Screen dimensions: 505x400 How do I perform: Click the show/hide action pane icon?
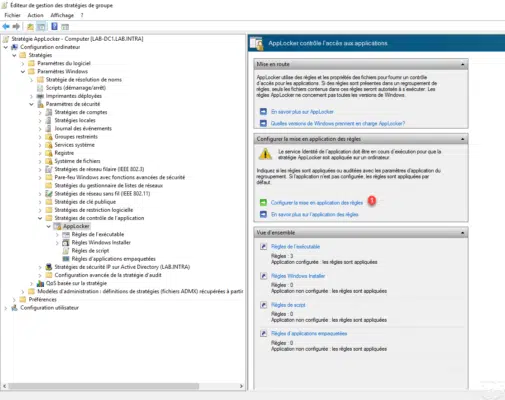point(65,27)
